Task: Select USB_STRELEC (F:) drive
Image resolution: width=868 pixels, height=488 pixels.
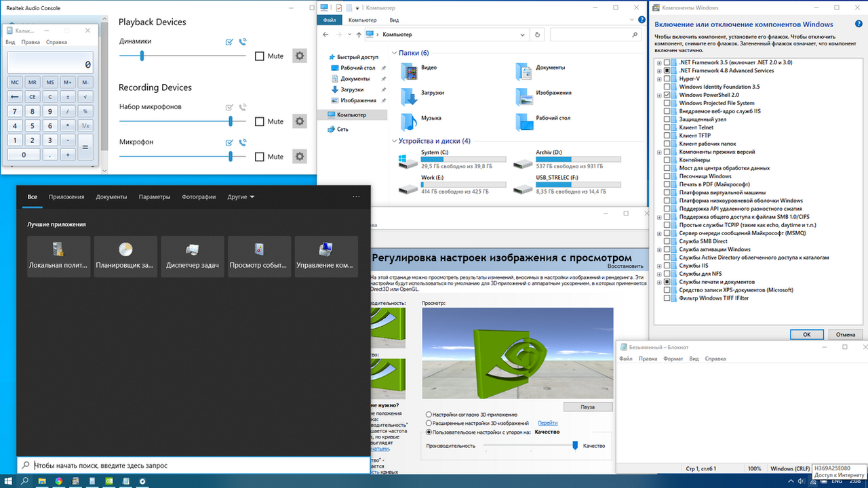Action: (x=567, y=186)
